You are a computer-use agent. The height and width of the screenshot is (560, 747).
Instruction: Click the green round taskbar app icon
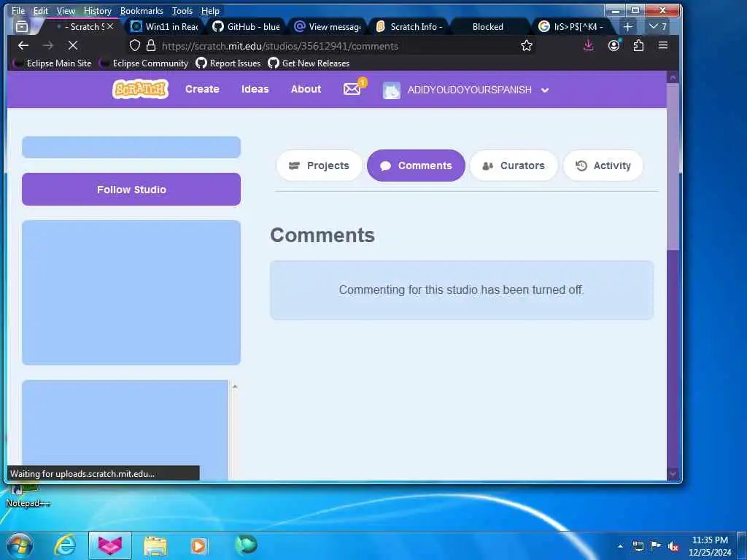[246, 545]
